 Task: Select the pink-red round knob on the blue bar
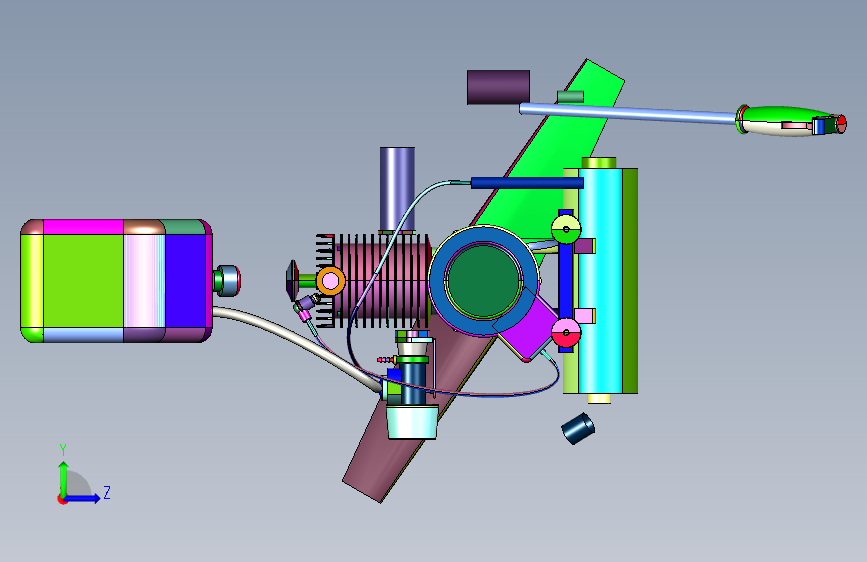[566, 333]
